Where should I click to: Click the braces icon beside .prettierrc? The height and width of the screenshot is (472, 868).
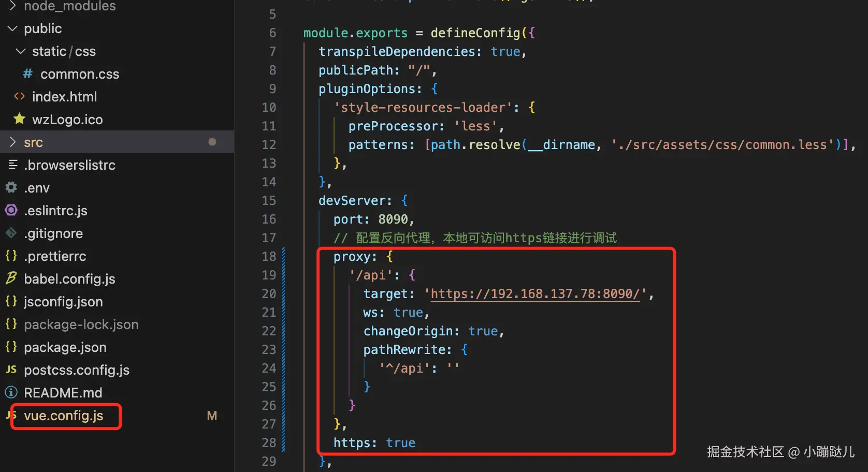[11, 256]
